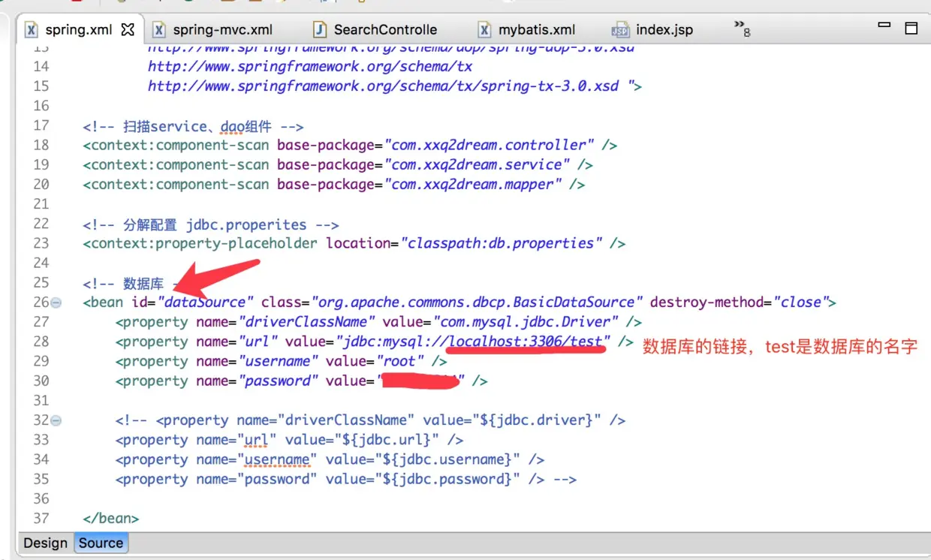Click line number 30 in the gutter
The width and height of the screenshot is (931, 560).
(x=41, y=381)
